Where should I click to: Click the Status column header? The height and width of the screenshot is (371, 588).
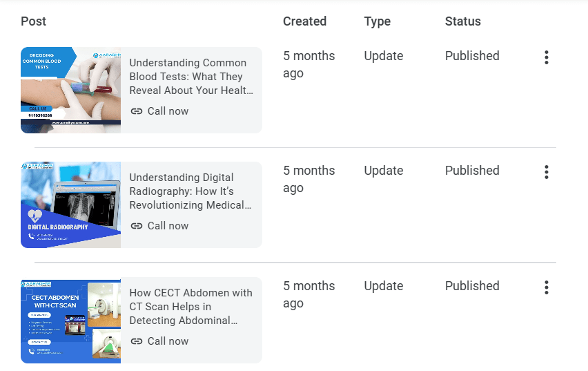[x=462, y=21]
